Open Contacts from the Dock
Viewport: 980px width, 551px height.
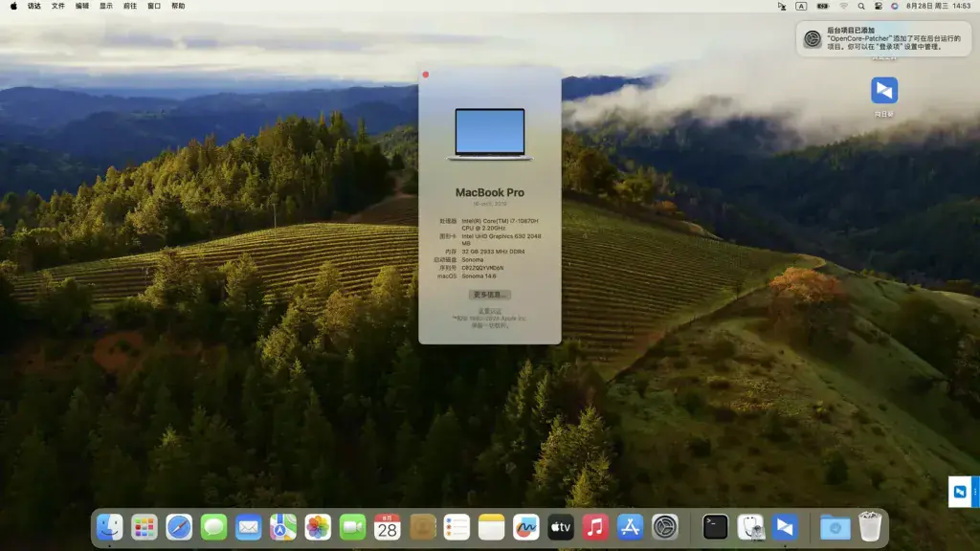click(x=422, y=527)
